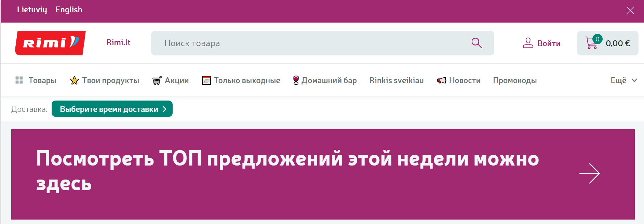
Task: Click the wine glass Домашний бар icon
Action: [296, 80]
